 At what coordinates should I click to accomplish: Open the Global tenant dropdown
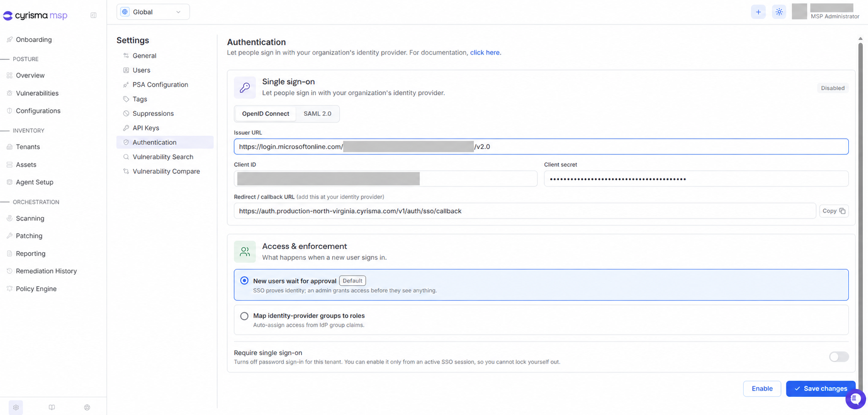pyautogui.click(x=153, y=12)
